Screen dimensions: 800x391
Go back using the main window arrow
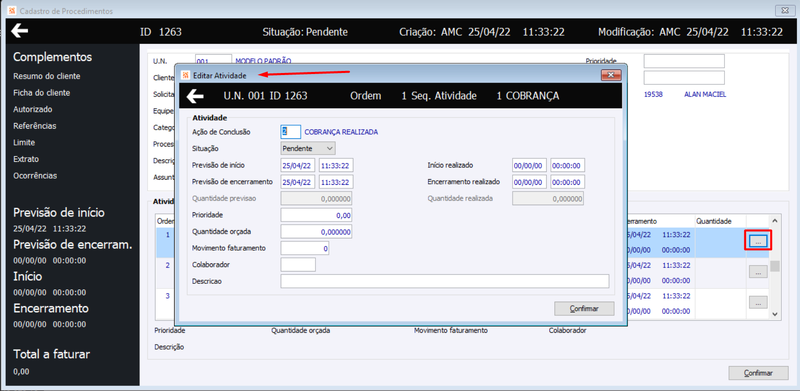tap(19, 31)
